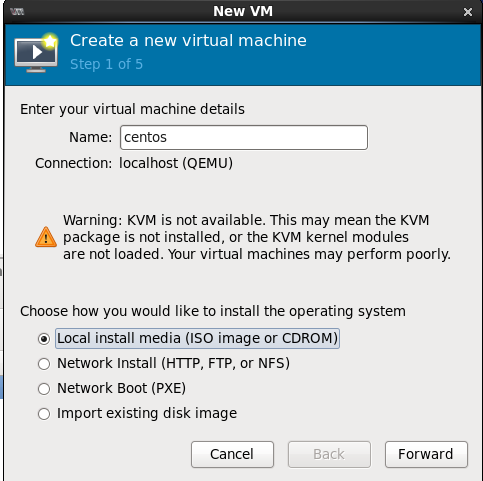Click the KVM is not available warning text
Screen dimensions: 483x481
[257, 237]
